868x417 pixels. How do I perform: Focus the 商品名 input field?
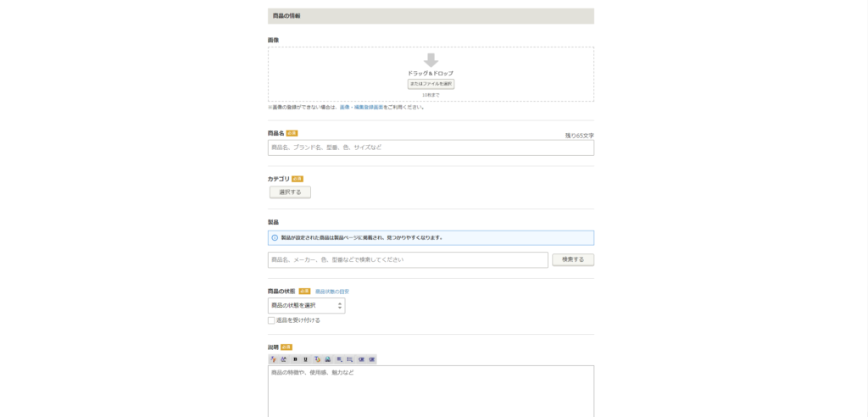[431, 147]
